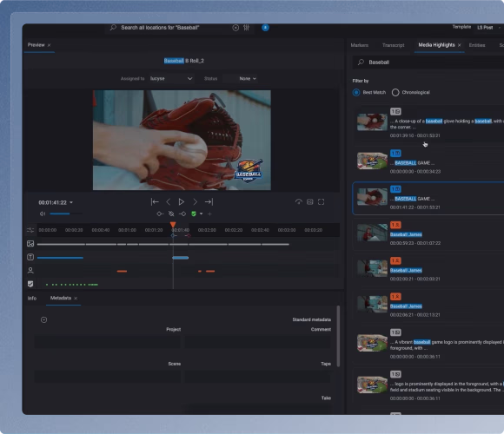Open the Assigned to lucyse dropdown

(171, 79)
